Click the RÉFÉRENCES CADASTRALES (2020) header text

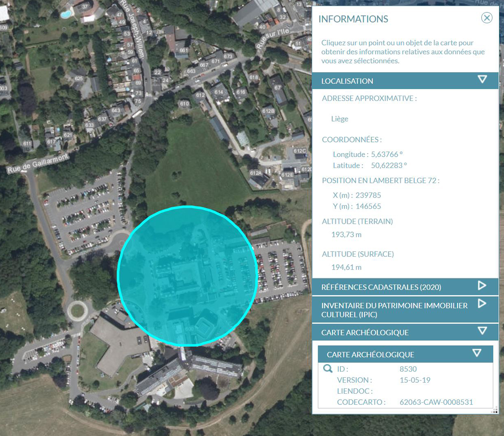click(x=381, y=287)
